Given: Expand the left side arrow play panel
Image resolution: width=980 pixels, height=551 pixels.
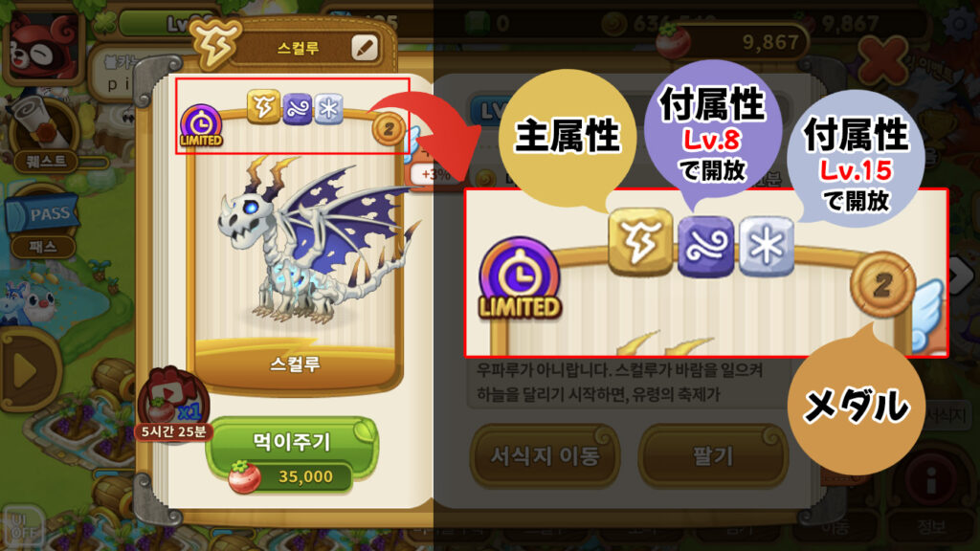Looking at the screenshot, I should coord(26,370).
